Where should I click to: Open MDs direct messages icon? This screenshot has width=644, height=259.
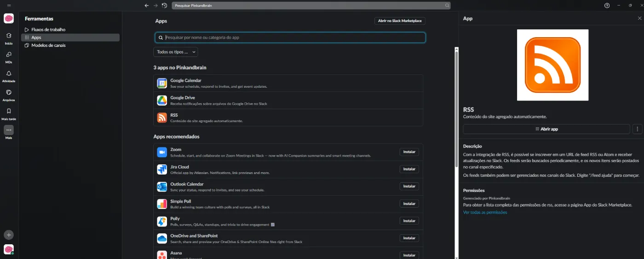(x=9, y=55)
